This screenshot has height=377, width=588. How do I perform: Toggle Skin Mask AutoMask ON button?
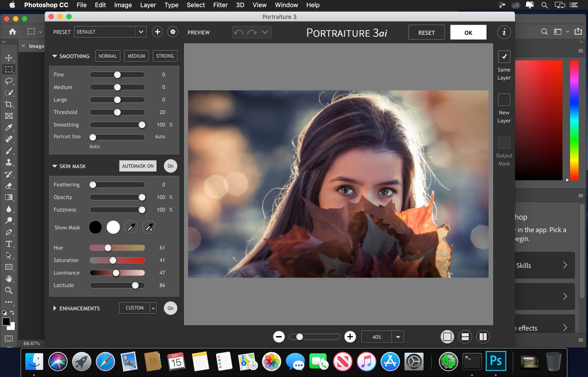click(x=137, y=166)
